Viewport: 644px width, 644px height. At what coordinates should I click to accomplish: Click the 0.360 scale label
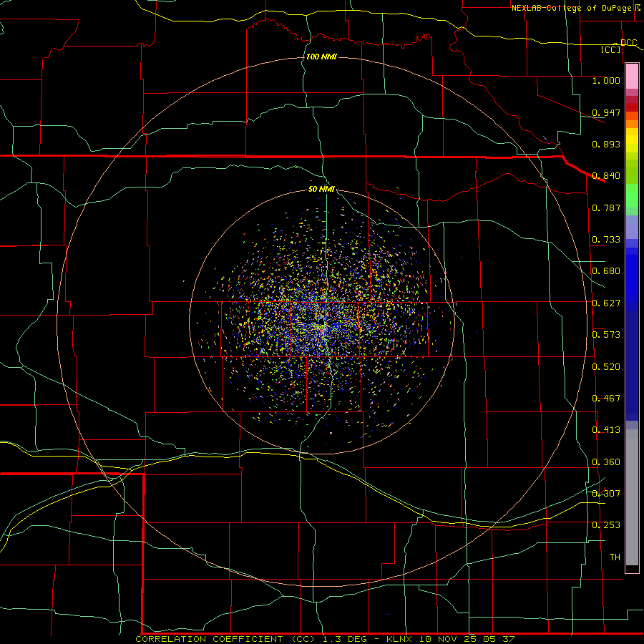(x=606, y=462)
